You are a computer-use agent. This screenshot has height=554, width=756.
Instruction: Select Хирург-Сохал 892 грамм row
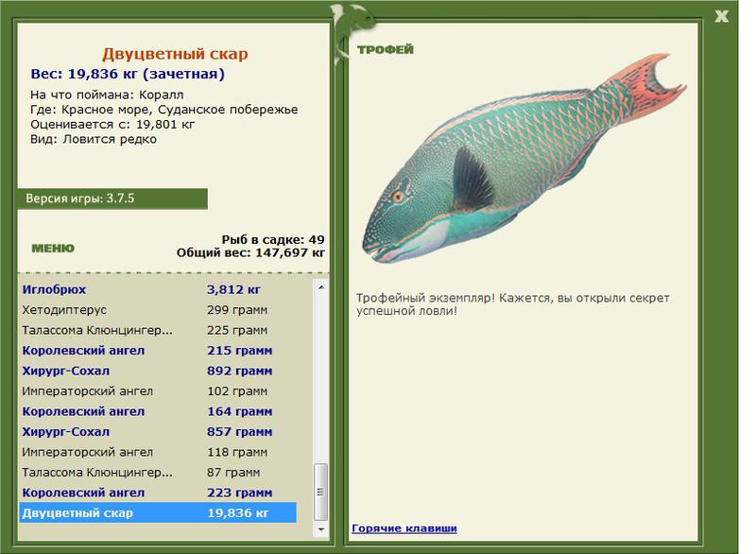[x=158, y=371]
